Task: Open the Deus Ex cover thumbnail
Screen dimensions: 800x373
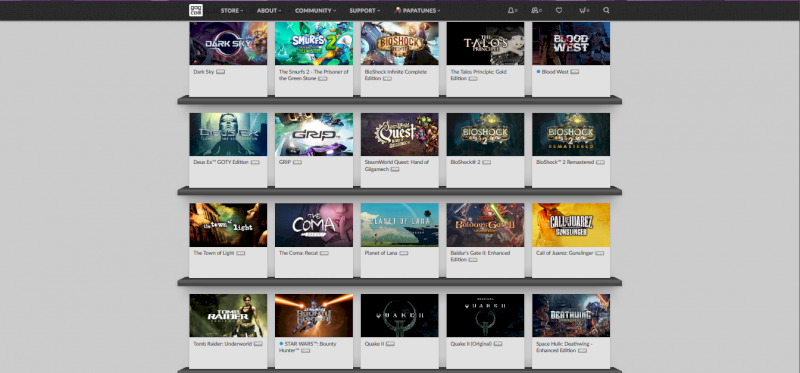Action: [x=228, y=134]
